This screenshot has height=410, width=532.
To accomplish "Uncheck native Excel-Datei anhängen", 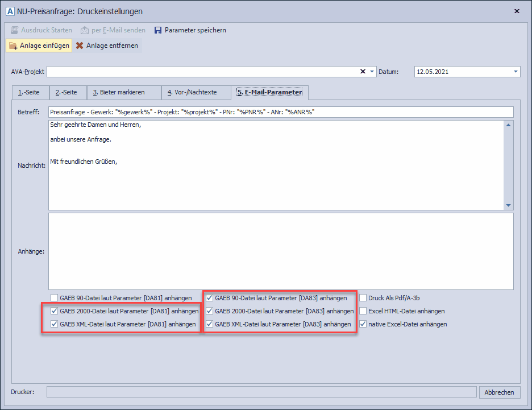I will [x=363, y=324].
